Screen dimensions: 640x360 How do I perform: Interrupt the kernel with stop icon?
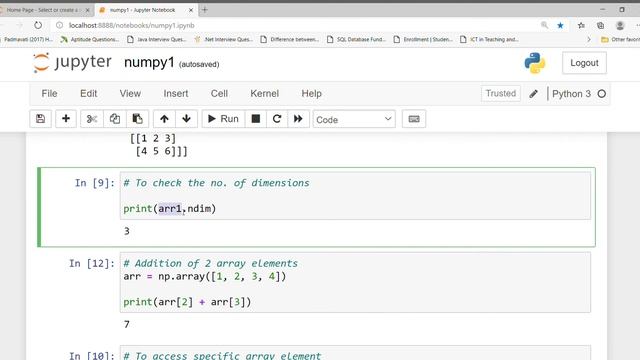click(x=256, y=119)
